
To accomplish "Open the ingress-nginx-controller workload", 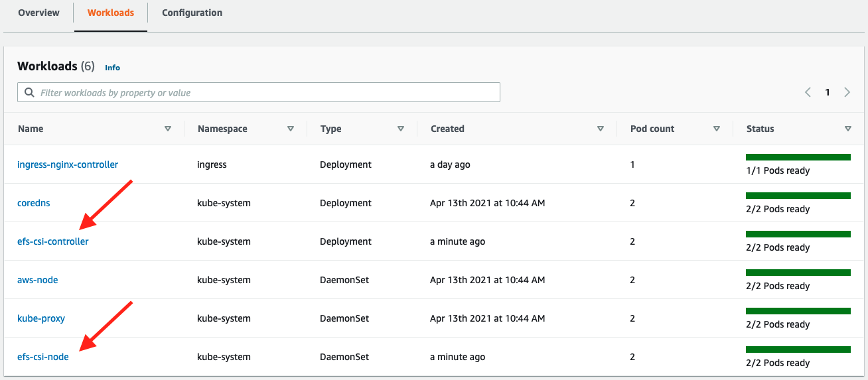I will point(68,164).
